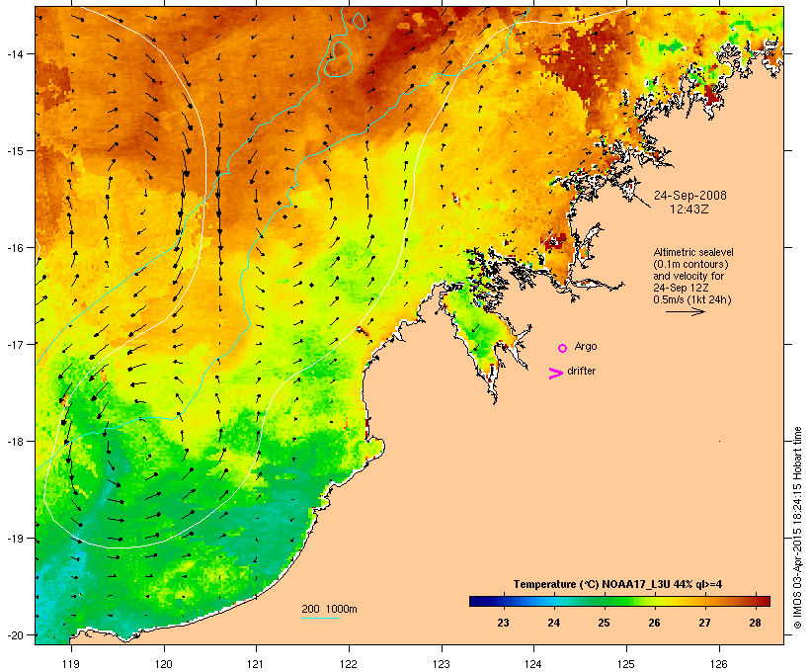The image size is (810, 672).
Task: Click the color bar value 23
Action: pyautogui.click(x=503, y=623)
